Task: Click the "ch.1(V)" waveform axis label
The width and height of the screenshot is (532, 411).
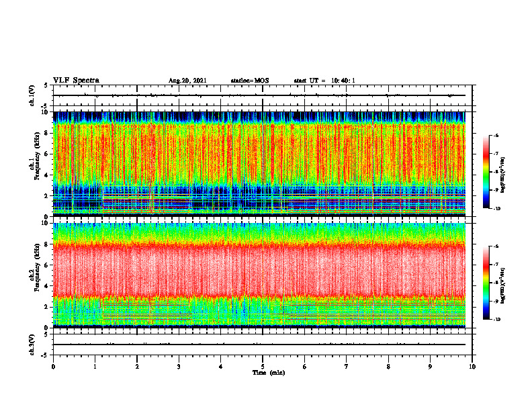Action: [32, 95]
